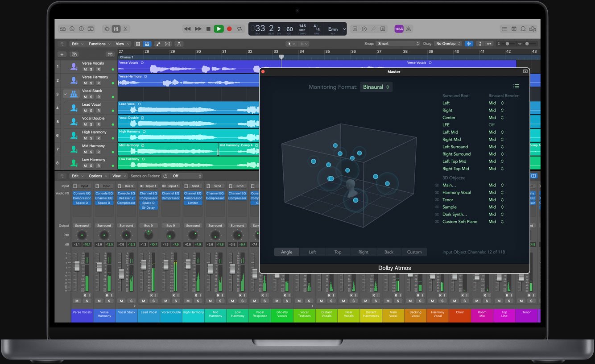Click the crossfade drag mode icon
The width and height of the screenshot is (595, 364).
[167, 44]
